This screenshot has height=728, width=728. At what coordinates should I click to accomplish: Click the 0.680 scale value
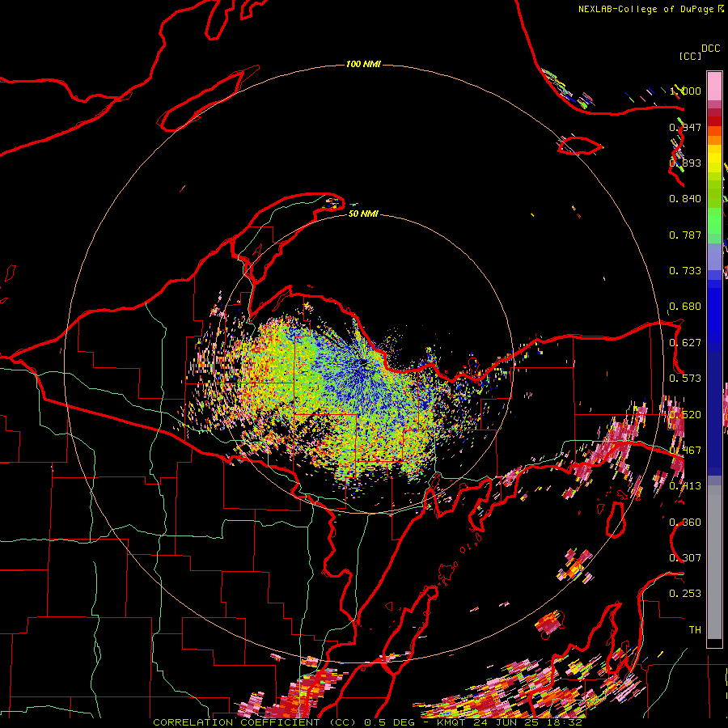685,307
